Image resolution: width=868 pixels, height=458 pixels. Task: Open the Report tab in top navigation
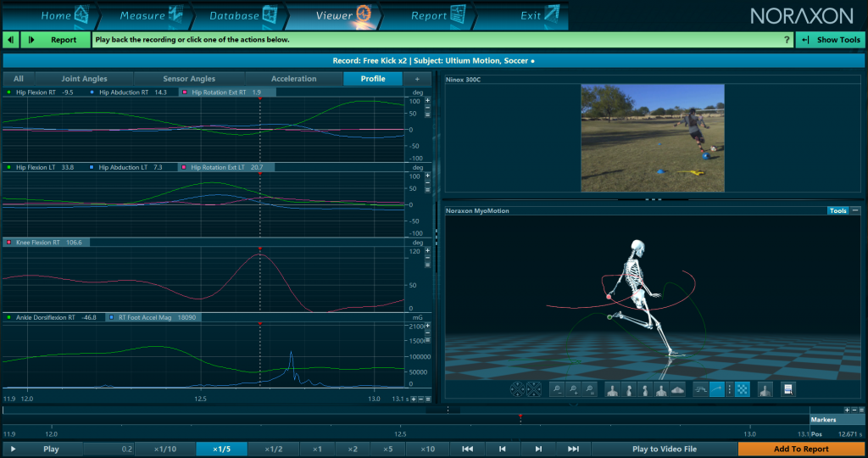point(430,15)
